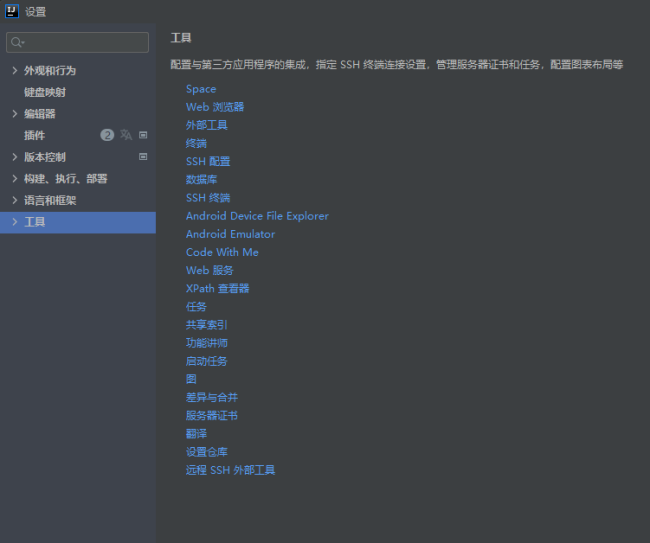Open the 共享索引 link
The image size is (650, 543).
tap(206, 325)
